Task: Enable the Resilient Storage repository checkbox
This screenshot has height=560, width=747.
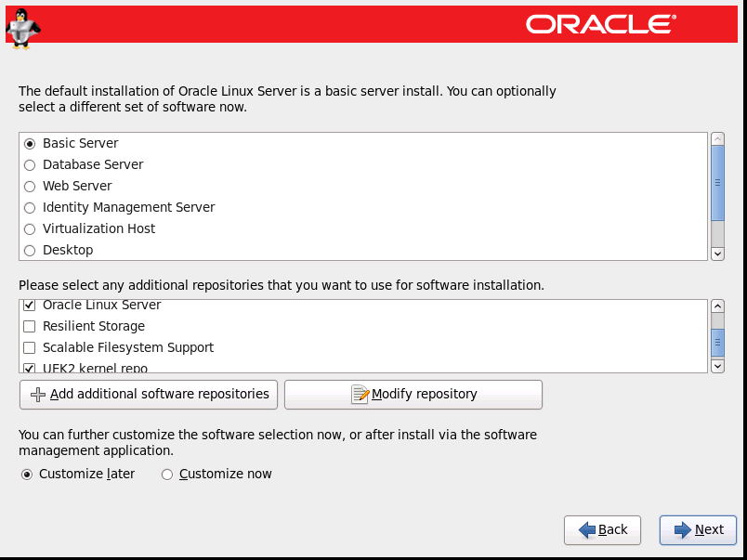Action: 30,327
